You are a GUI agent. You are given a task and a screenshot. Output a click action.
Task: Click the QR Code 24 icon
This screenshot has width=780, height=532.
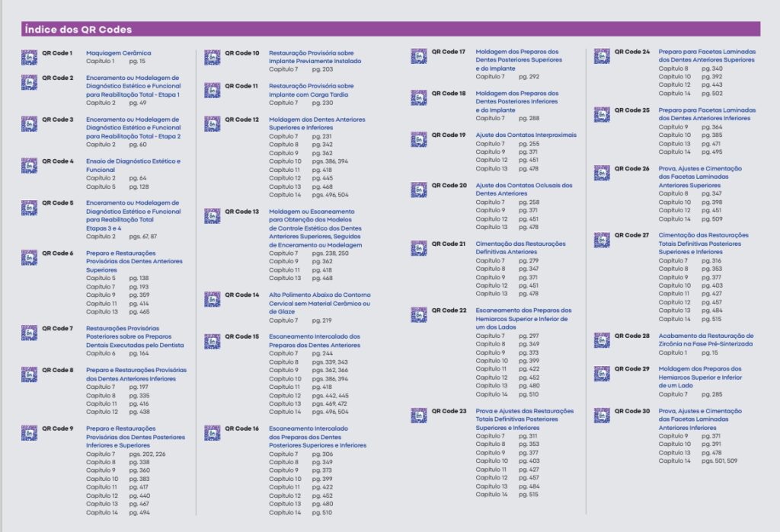[602, 56]
